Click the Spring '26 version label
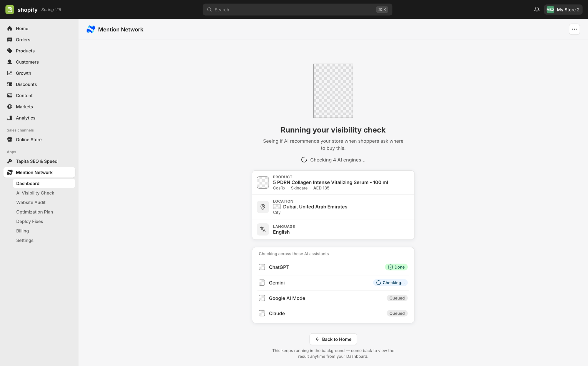Image resolution: width=588 pixels, height=366 pixels. click(x=51, y=10)
